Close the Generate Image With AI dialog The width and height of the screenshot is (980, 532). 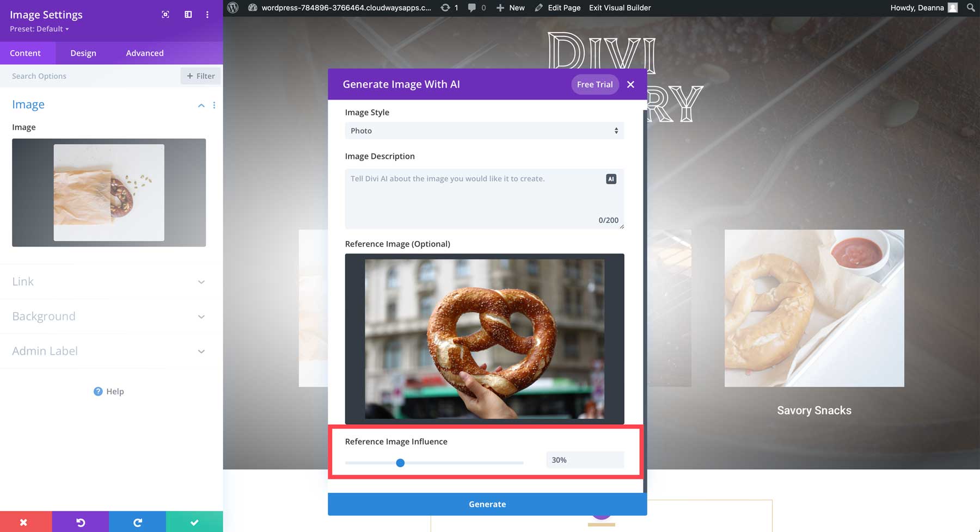tap(630, 84)
